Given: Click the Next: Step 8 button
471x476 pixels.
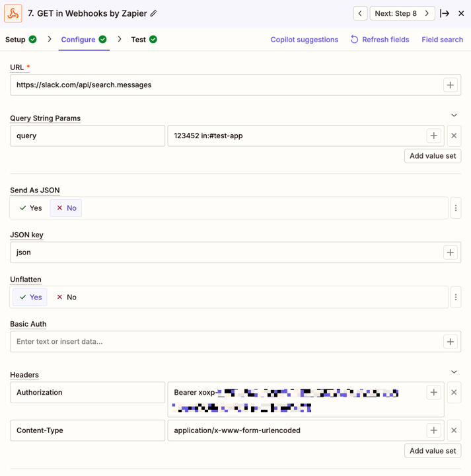Looking at the screenshot, I should [x=402, y=13].
